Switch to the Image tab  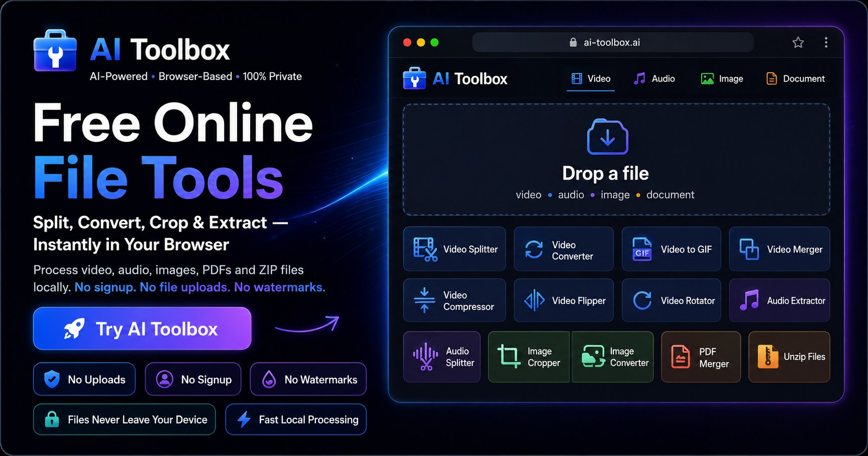722,79
